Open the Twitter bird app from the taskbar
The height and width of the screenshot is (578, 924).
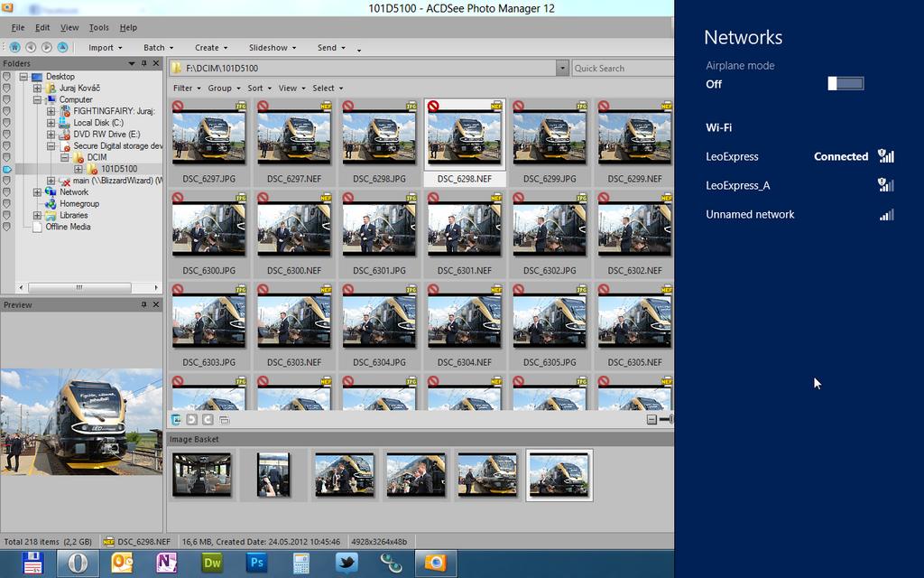346,564
